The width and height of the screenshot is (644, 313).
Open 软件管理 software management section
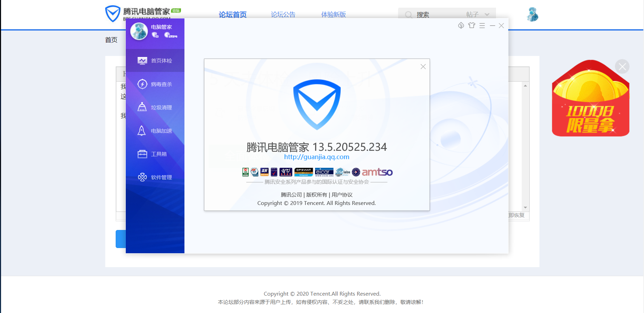[155, 177]
